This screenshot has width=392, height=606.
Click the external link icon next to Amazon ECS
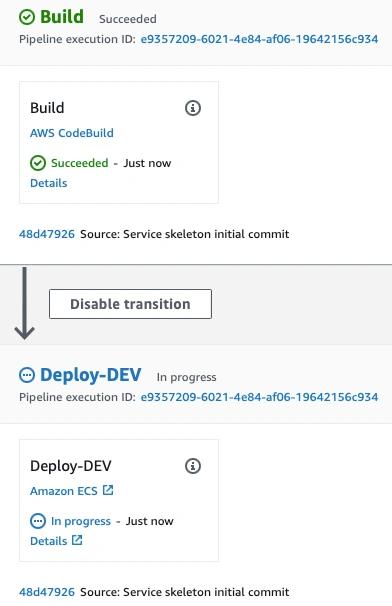pos(108,490)
